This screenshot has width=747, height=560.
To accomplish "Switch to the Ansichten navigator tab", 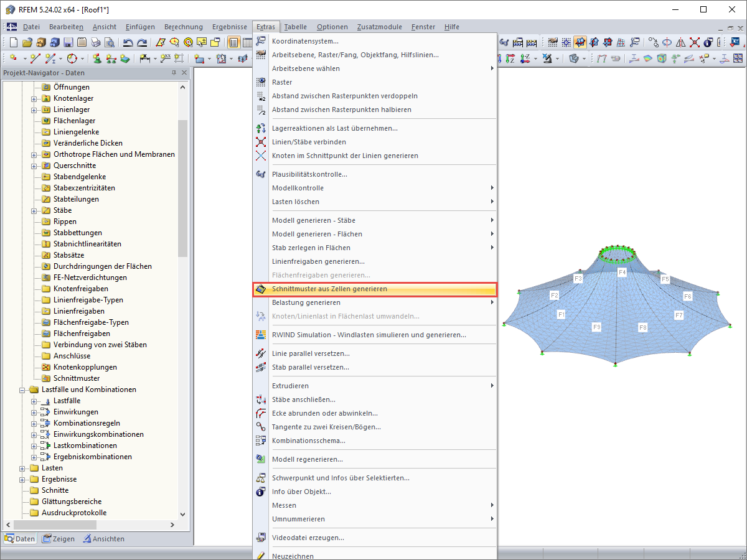I will pos(104,539).
